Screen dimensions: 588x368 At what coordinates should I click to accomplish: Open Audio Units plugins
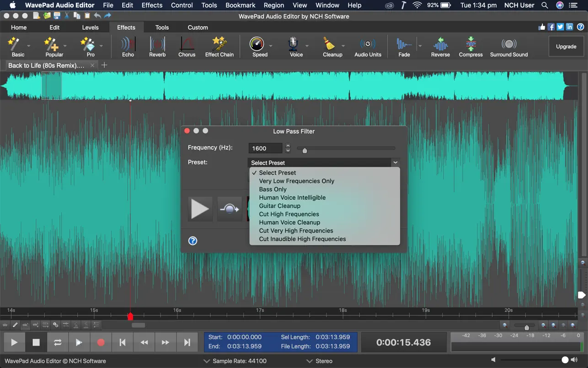[x=368, y=47]
